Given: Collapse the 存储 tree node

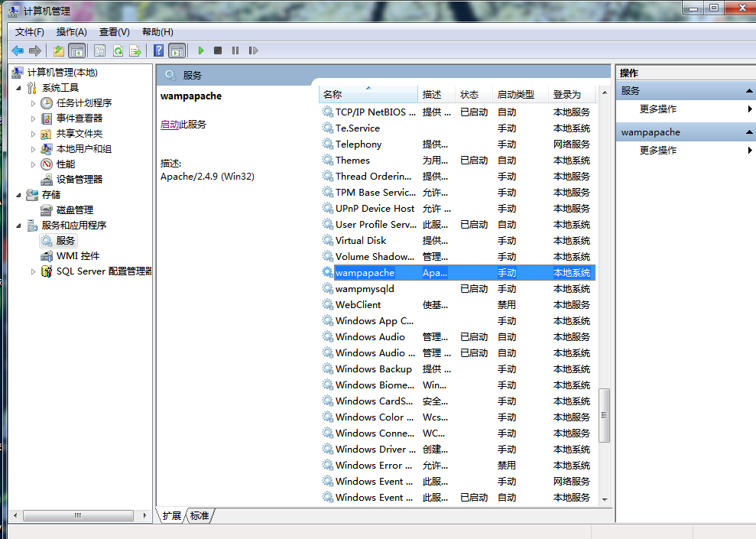Looking at the screenshot, I should (x=19, y=195).
